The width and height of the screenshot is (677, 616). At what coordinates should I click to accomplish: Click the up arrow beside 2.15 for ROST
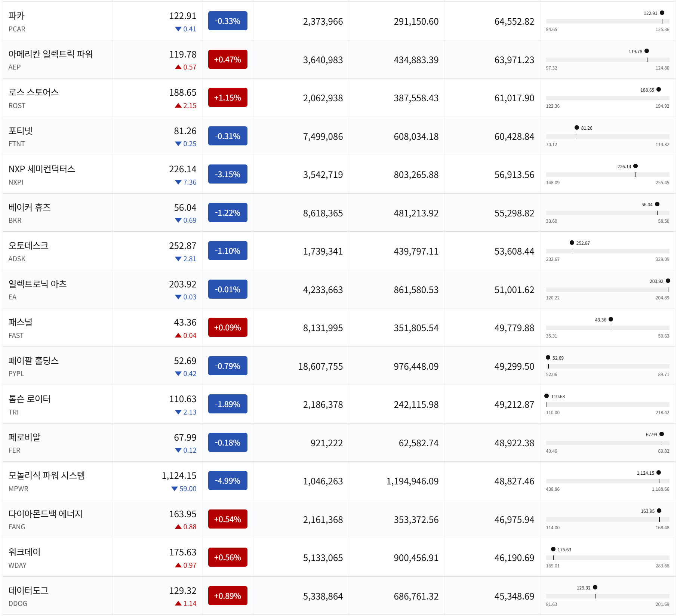point(178,106)
